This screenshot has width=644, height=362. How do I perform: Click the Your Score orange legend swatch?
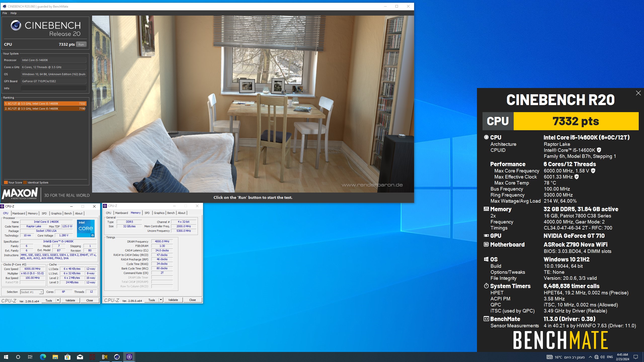(x=6, y=183)
